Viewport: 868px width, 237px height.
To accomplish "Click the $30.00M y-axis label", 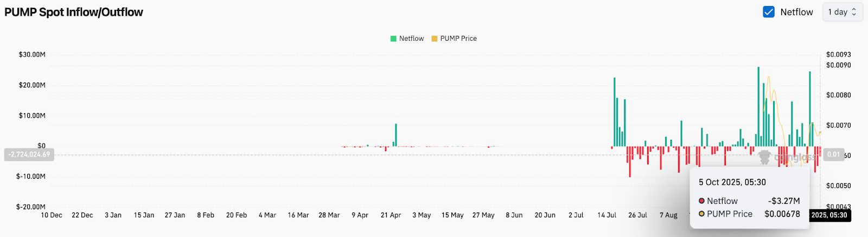I will [x=32, y=55].
